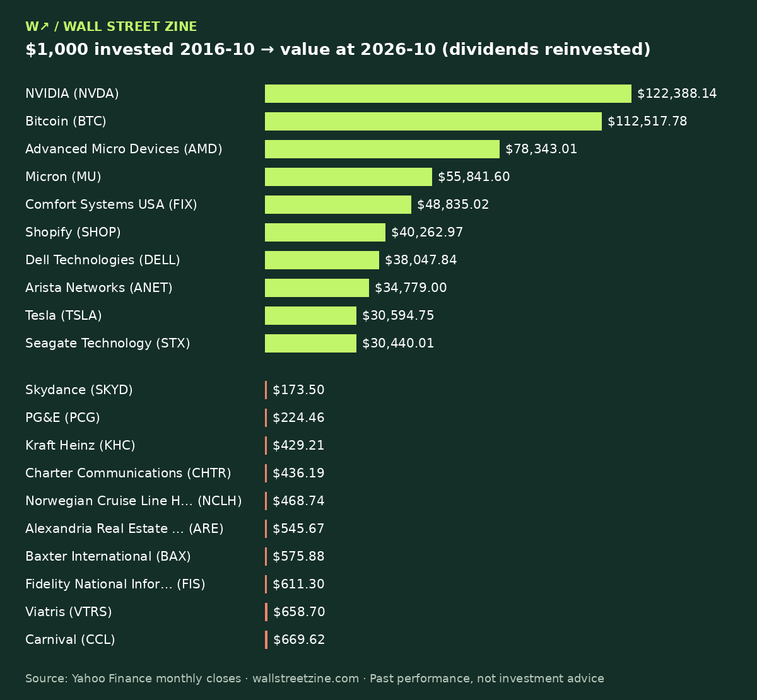
Task: Select the Shopify (SHOP) label
Action: [73, 233]
